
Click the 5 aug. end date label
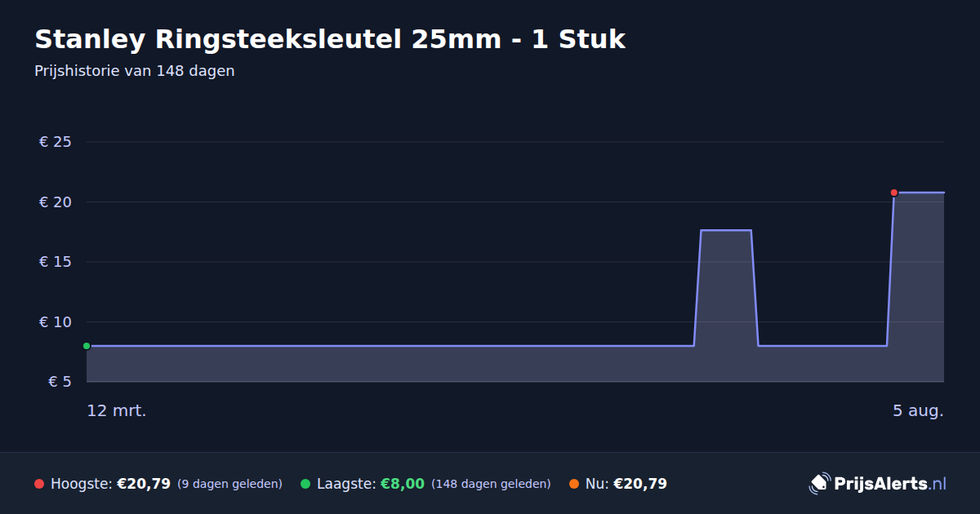tap(918, 410)
